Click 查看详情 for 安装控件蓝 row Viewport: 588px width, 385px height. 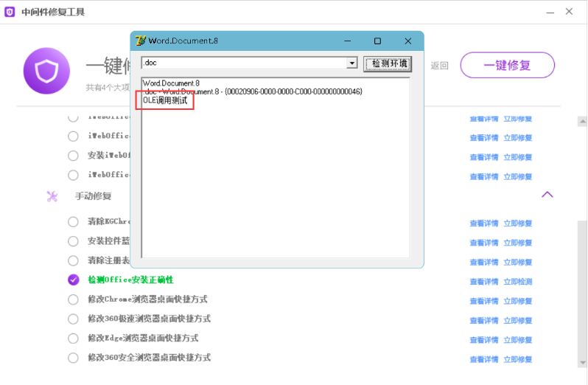484,243
